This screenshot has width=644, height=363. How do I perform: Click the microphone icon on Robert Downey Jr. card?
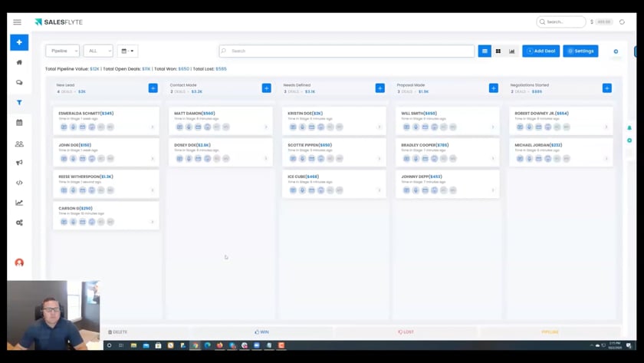pyautogui.click(x=530, y=127)
